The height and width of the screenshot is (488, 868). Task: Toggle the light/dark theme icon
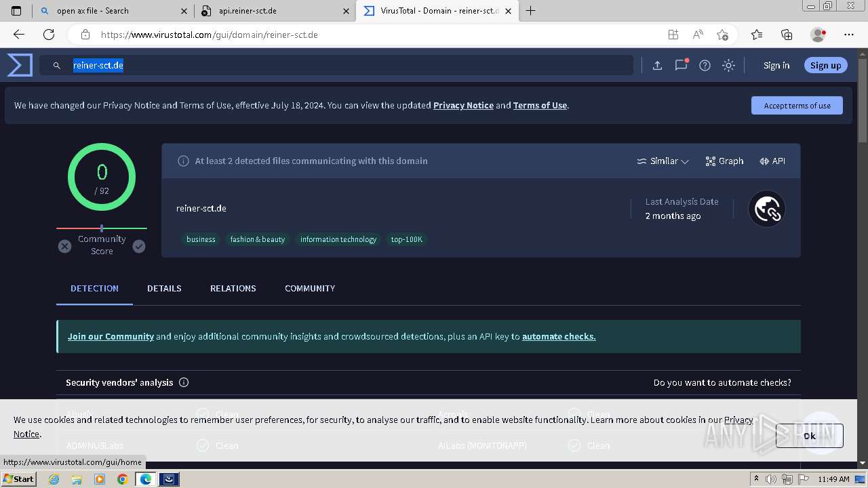pyautogui.click(x=728, y=65)
